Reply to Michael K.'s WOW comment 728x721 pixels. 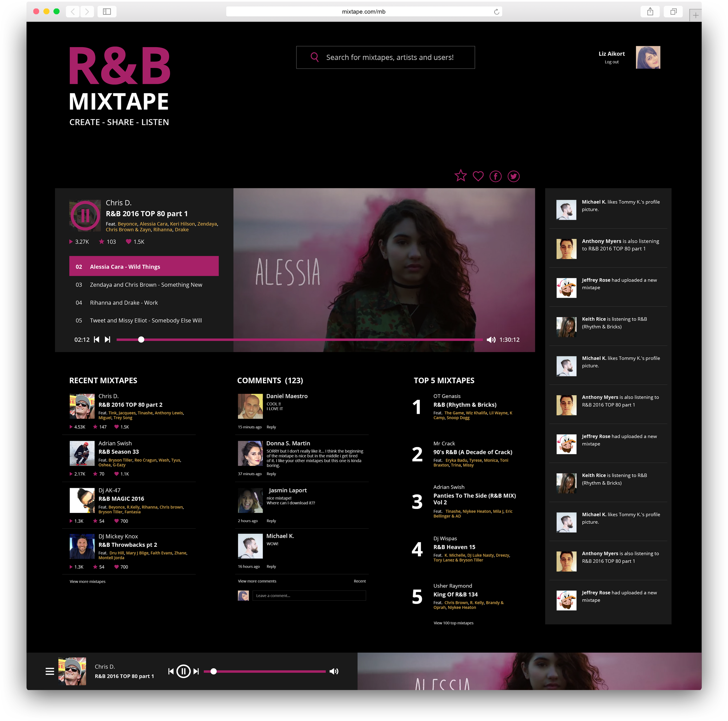271,566
